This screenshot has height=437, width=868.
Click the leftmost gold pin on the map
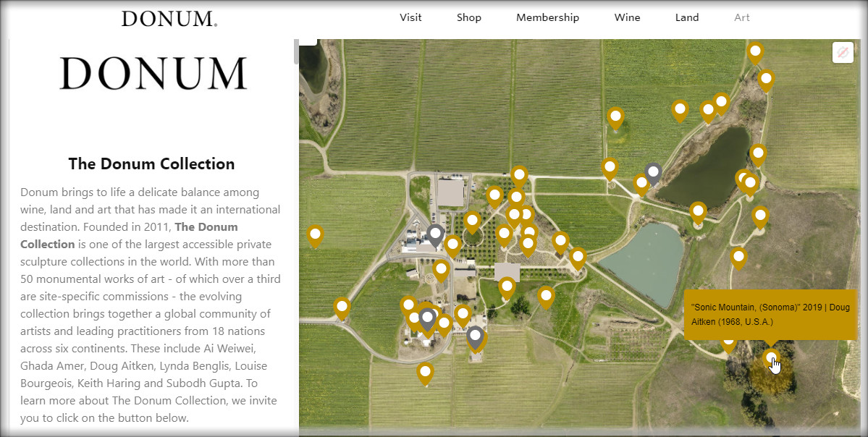(x=315, y=234)
